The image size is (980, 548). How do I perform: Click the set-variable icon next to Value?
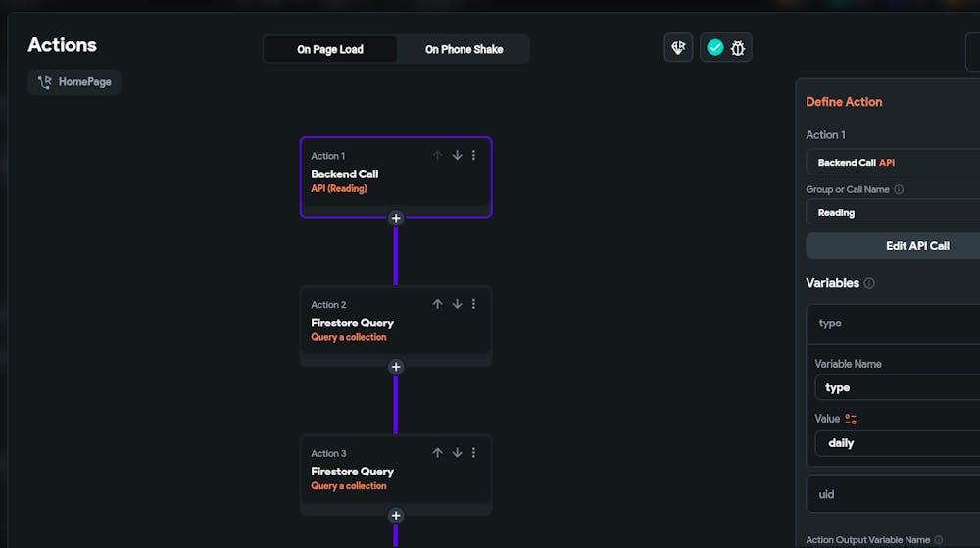point(851,419)
